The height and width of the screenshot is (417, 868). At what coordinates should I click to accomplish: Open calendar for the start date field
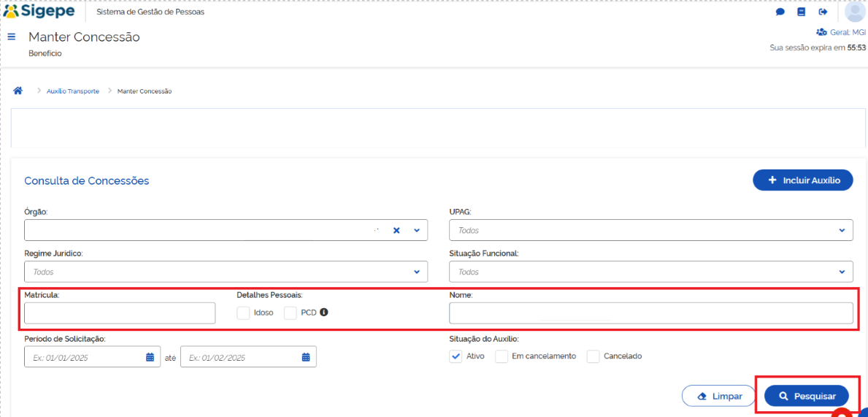point(150,357)
